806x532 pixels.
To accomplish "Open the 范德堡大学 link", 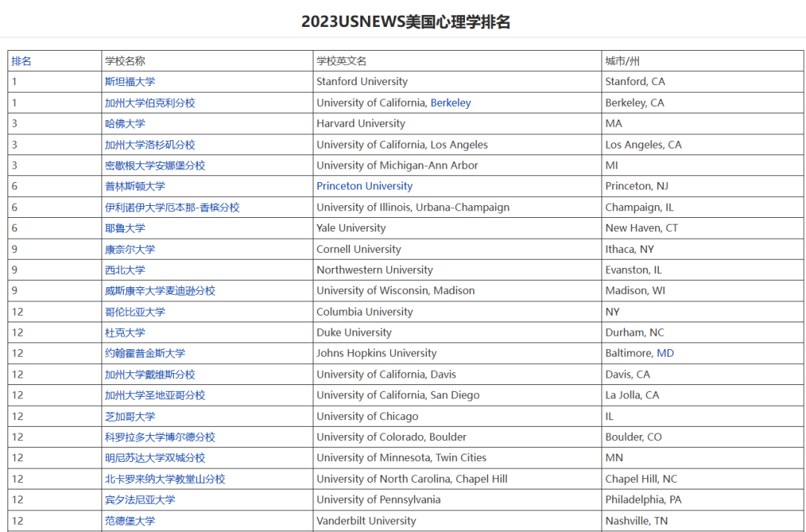I will (x=130, y=521).
